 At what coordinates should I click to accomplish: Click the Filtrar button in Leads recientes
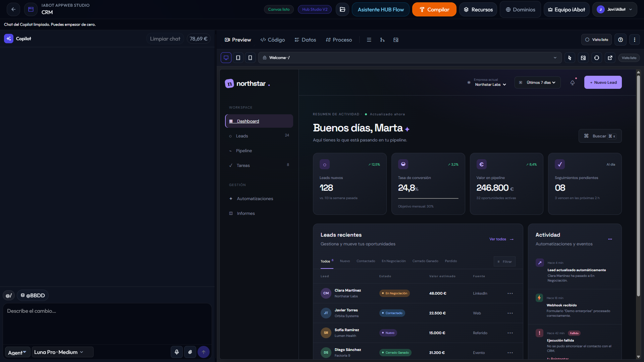tap(504, 261)
